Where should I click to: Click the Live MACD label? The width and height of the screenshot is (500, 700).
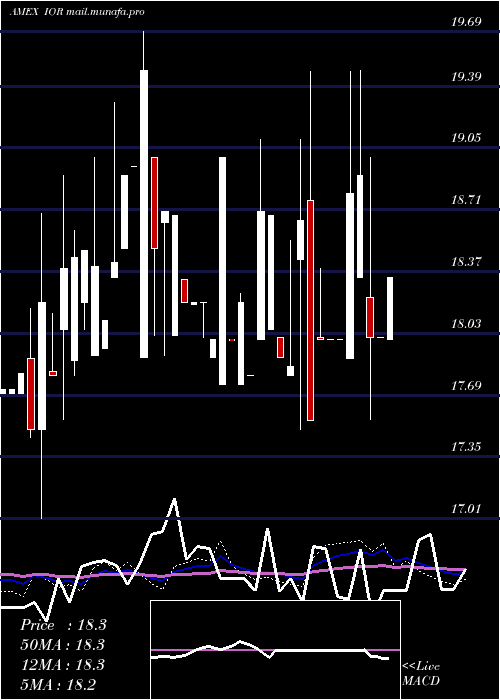421,673
